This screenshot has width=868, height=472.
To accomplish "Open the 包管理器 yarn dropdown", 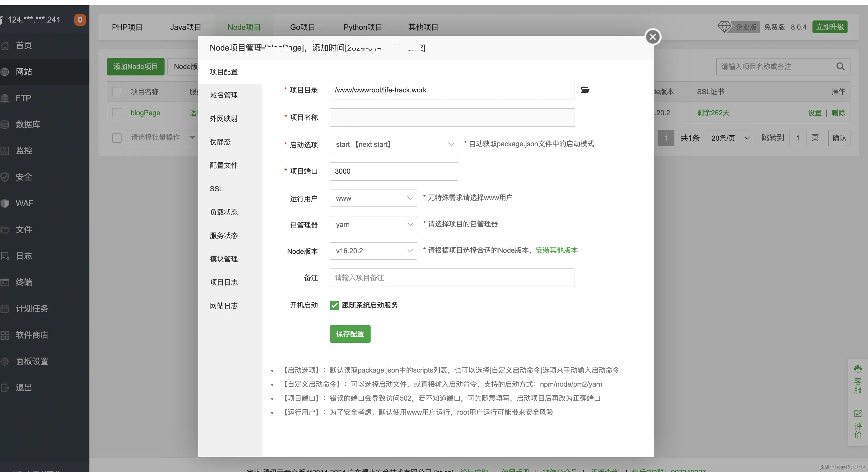I will coord(373,225).
